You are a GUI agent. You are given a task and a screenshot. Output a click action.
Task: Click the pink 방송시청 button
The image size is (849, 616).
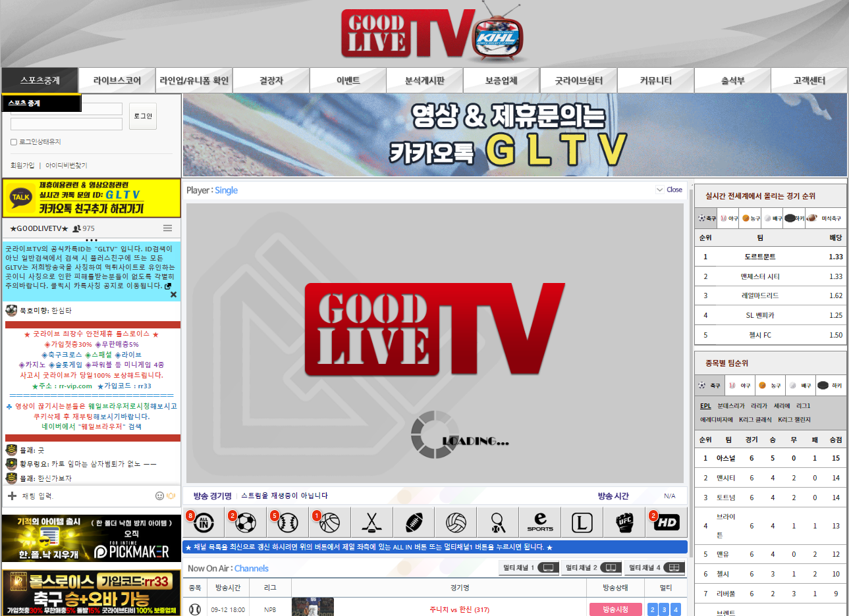click(615, 609)
